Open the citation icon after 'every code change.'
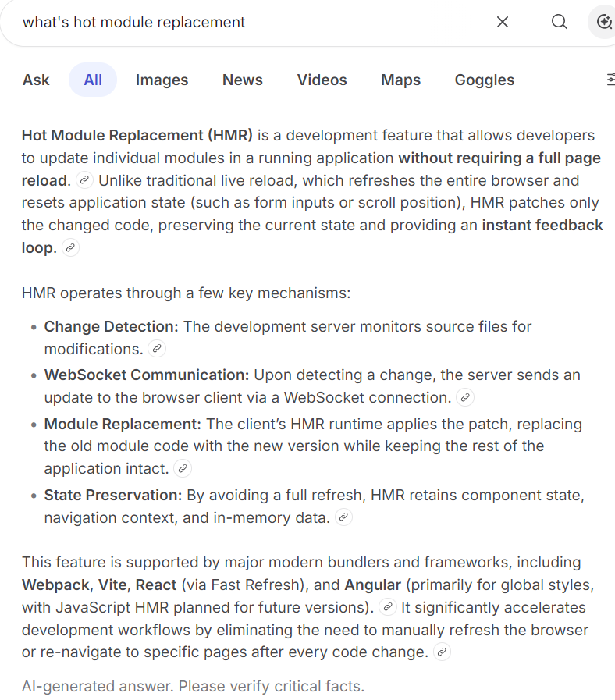This screenshot has width=615, height=700. click(442, 652)
